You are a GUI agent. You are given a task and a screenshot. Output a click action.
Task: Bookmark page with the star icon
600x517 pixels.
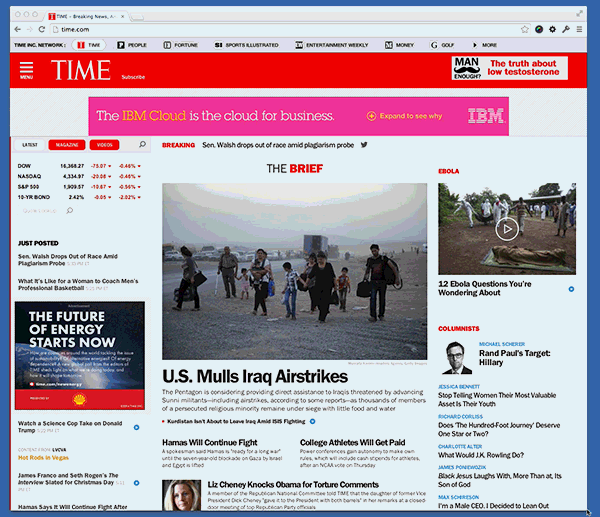(x=525, y=29)
